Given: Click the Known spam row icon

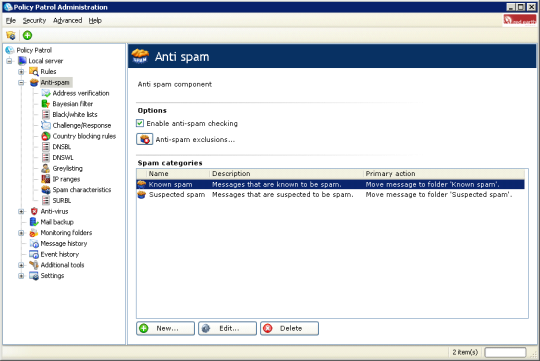Looking at the screenshot, I should pos(142,184).
